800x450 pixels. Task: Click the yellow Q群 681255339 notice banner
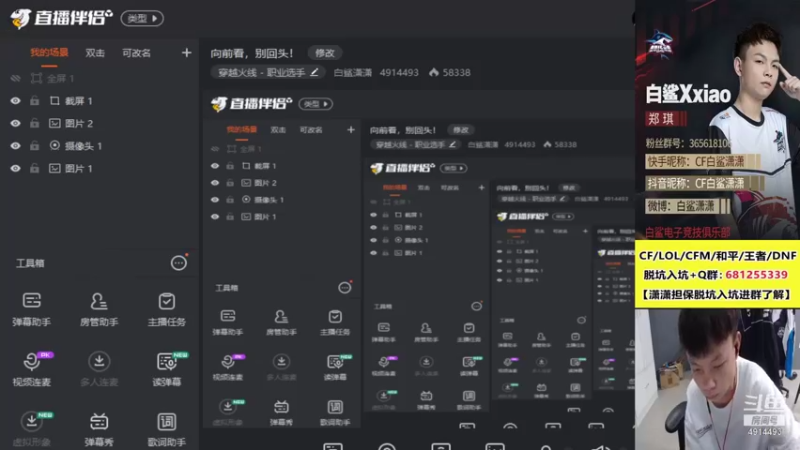click(x=717, y=274)
